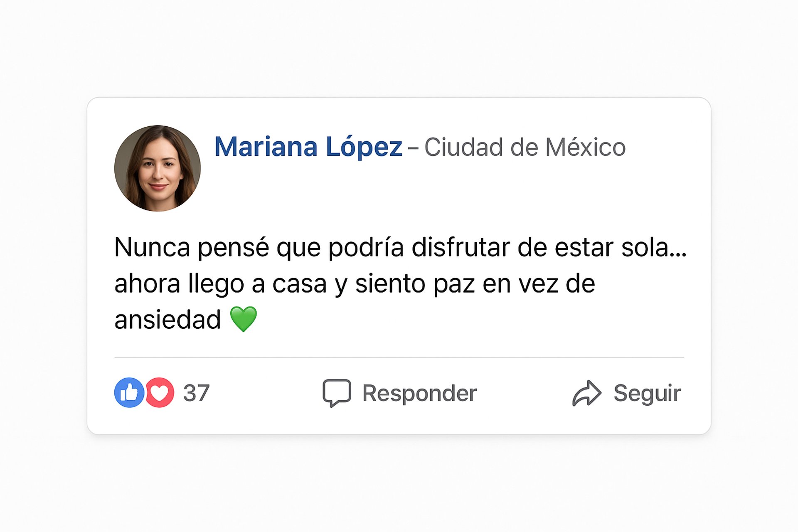Click the green heart emoji in post

[x=244, y=319]
